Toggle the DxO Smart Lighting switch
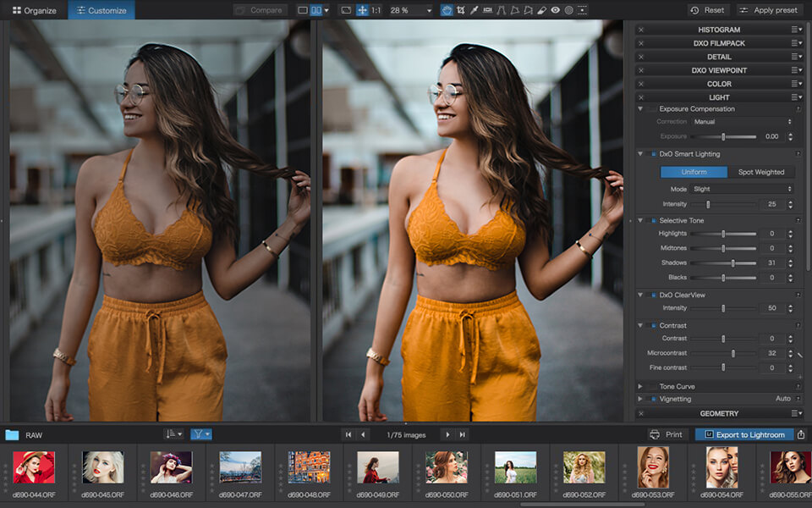 tap(653, 154)
